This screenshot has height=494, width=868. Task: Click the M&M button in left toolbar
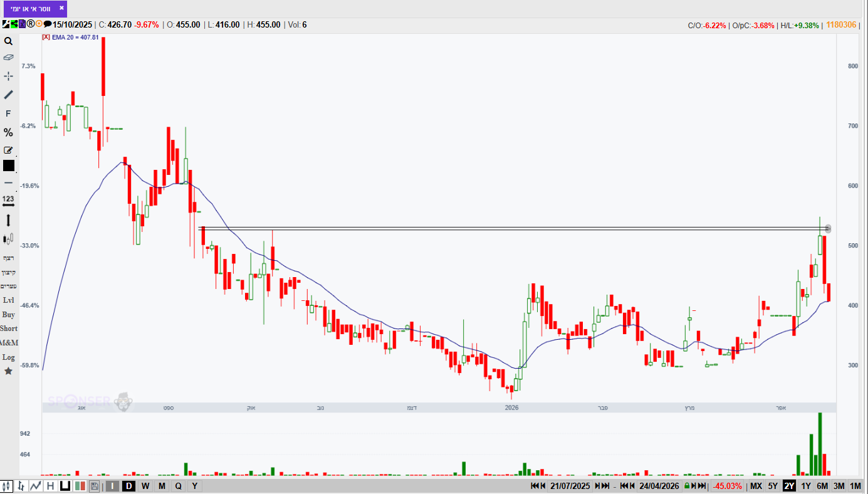(9, 343)
